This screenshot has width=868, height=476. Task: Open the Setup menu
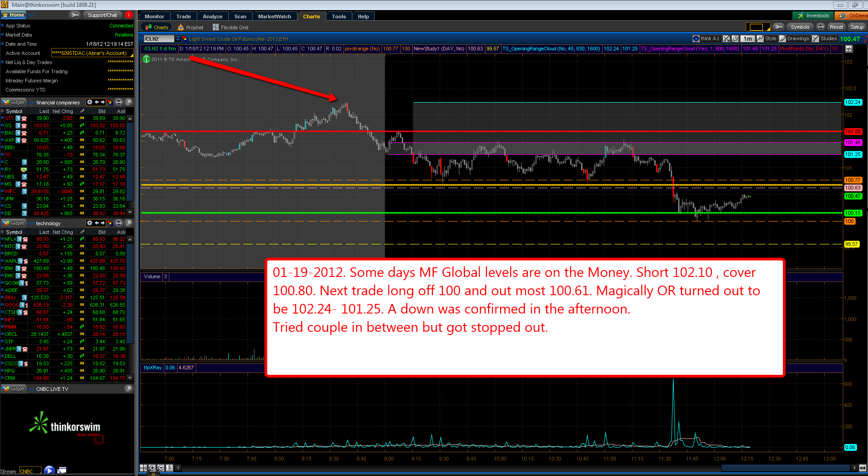tap(857, 27)
